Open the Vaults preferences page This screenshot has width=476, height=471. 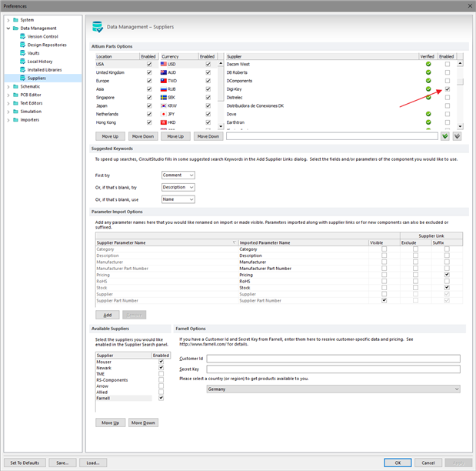(x=35, y=53)
